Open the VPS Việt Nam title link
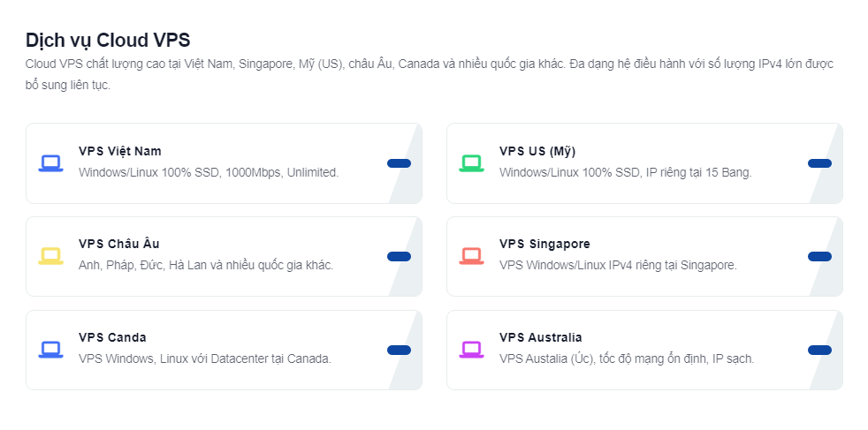Viewport: 868px width, 430px height. [120, 151]
